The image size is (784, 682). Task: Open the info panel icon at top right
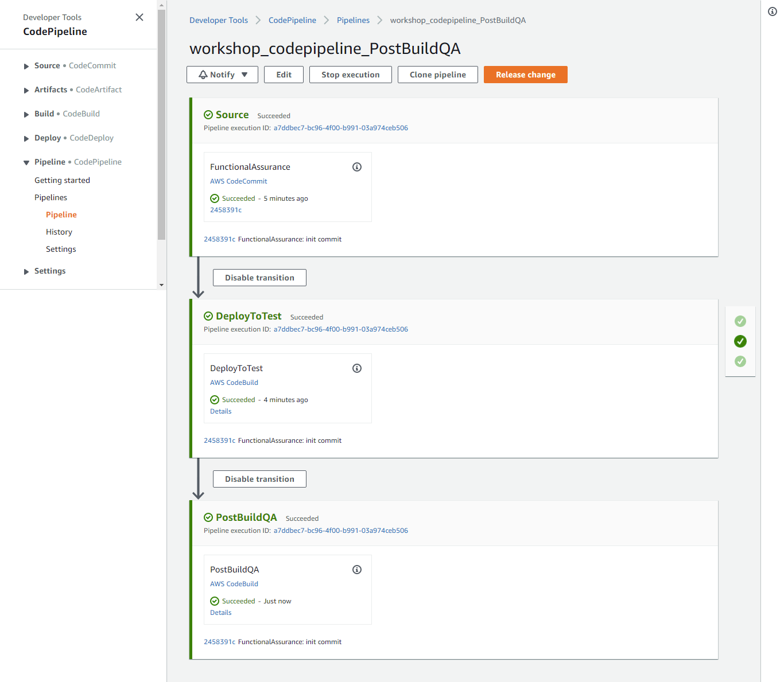tap(773, 11)
